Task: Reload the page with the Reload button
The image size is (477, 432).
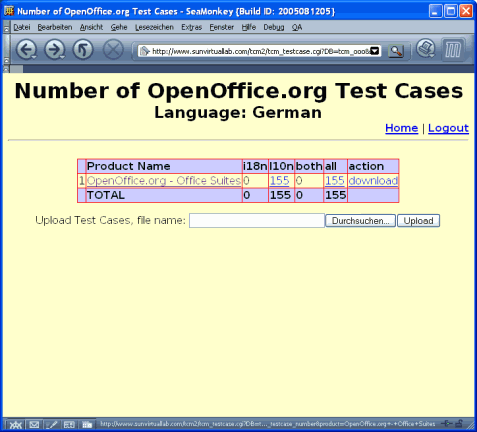Action: (x=83, y=50)
